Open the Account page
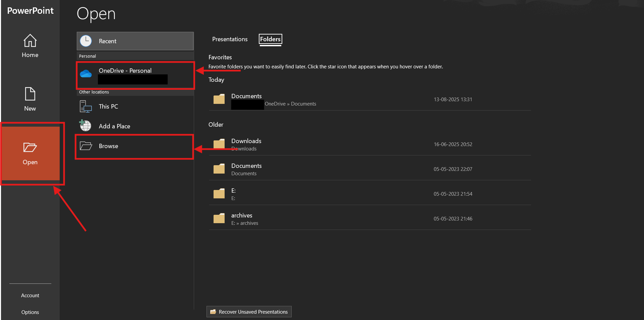Viewport: 644px width, 320px height. point(30,296)
